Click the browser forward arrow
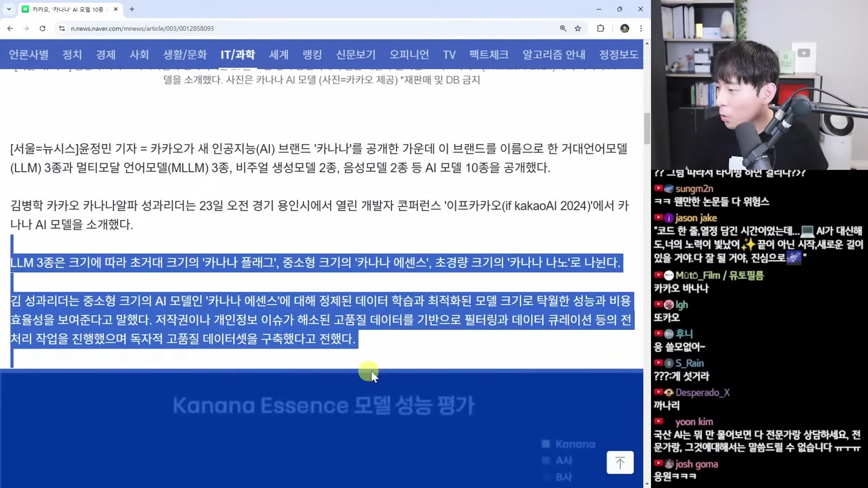868x488 pixels. pyautogui.click(x=26, y=28)
